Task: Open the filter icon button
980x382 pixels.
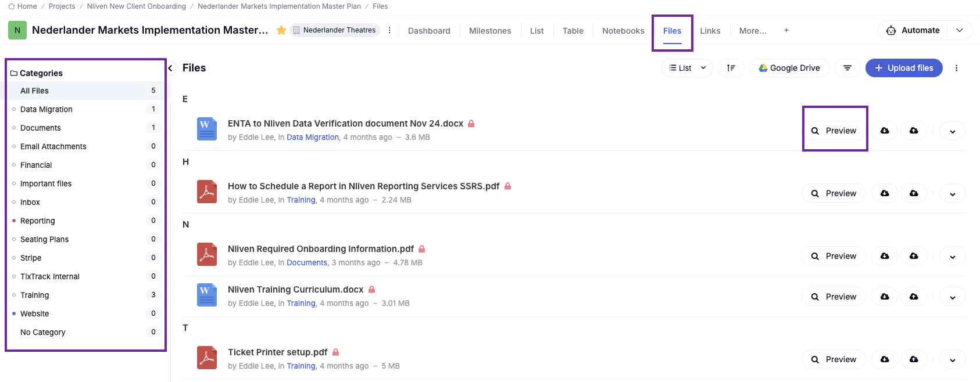Action: 847,68
